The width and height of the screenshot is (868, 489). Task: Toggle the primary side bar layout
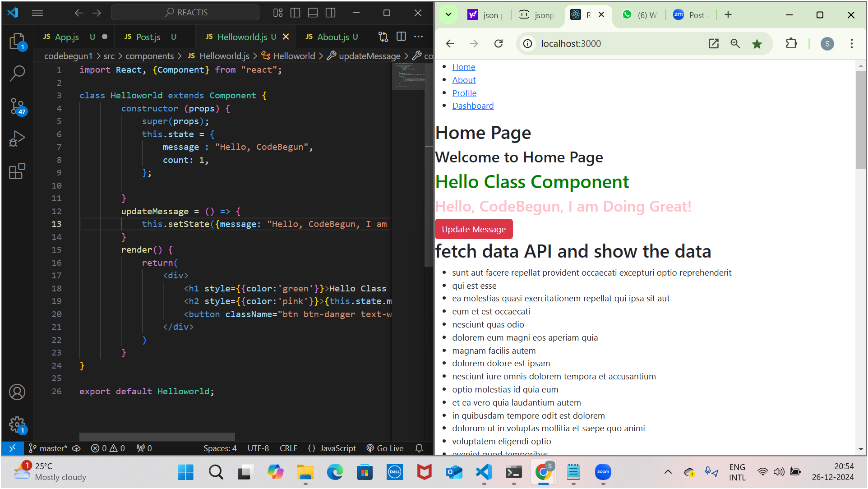[x=295, y=13]
